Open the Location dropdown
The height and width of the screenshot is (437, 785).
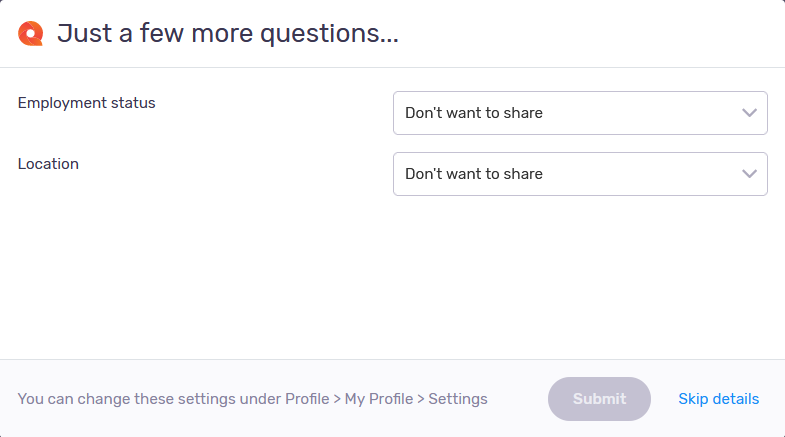pos(580,174)
